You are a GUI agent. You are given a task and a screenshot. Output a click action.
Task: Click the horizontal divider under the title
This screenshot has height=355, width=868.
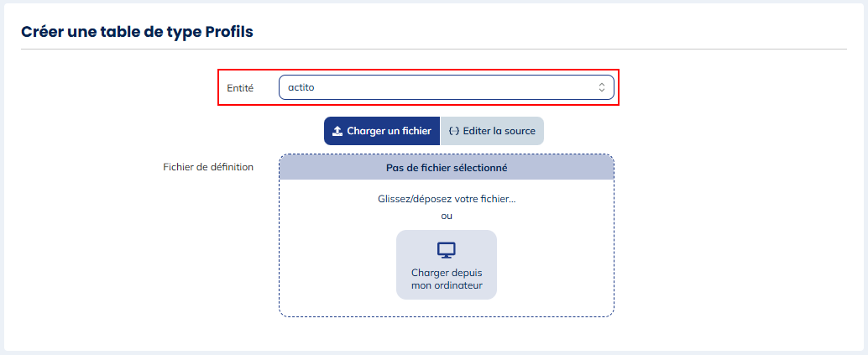pos(433,50)
